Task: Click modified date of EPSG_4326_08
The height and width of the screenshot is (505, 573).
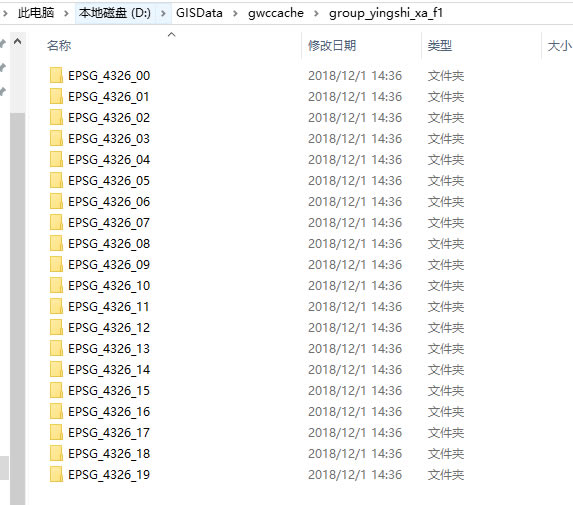Action: [x=355, y=244]
